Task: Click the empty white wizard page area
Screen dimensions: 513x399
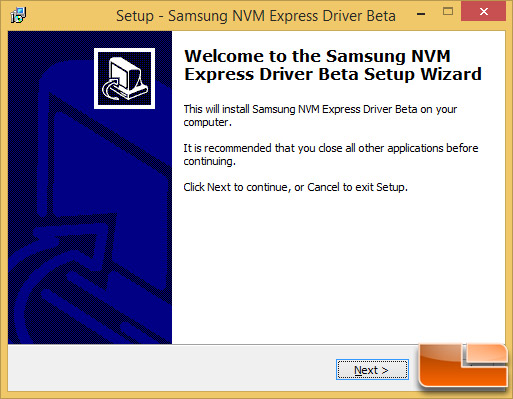Action: pyautogui.click(x=338, y=267)
